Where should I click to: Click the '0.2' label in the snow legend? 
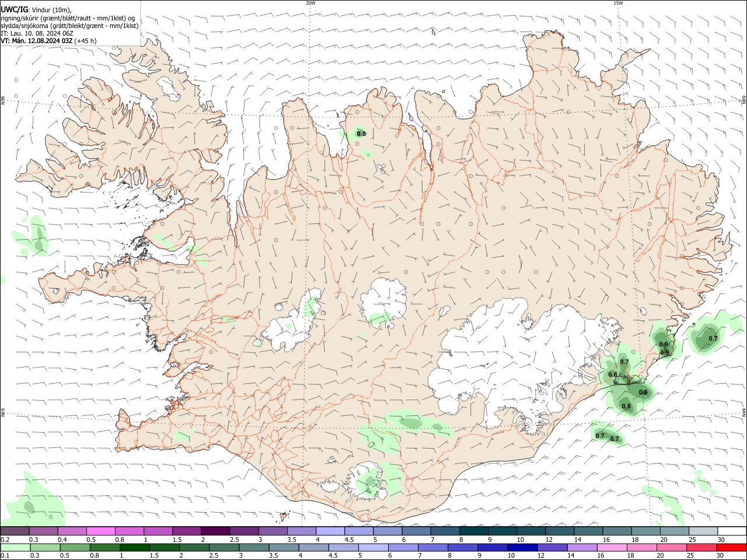tap(5, 540)
